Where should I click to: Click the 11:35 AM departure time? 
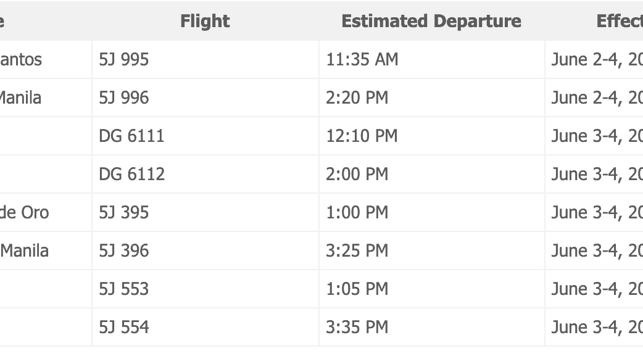362,60
